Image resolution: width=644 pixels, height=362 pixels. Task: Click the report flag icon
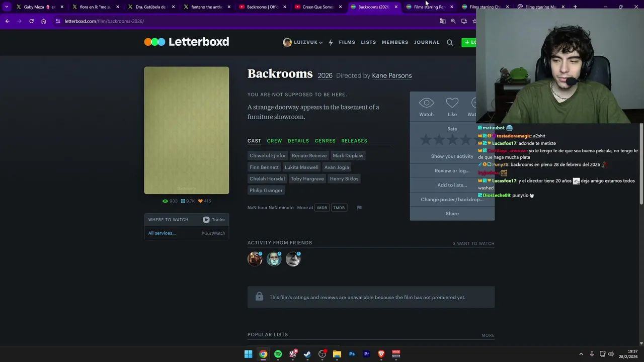pos(359,208)
